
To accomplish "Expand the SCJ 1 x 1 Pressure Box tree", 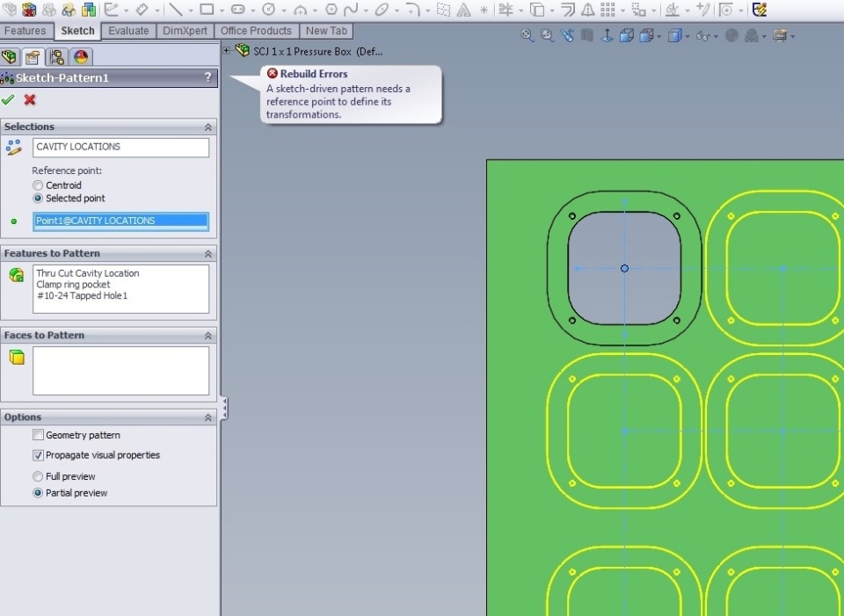I will (x=227, y=51).
